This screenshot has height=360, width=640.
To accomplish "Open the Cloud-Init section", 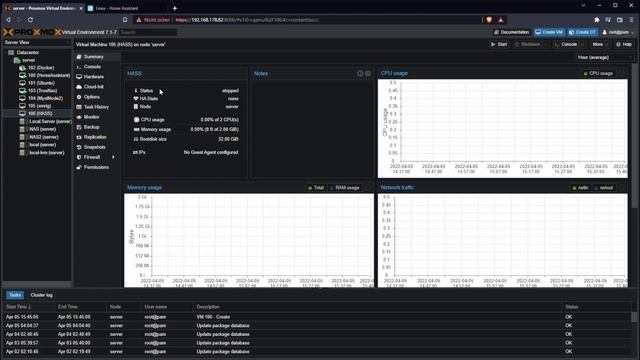I will tap(97, 87).
